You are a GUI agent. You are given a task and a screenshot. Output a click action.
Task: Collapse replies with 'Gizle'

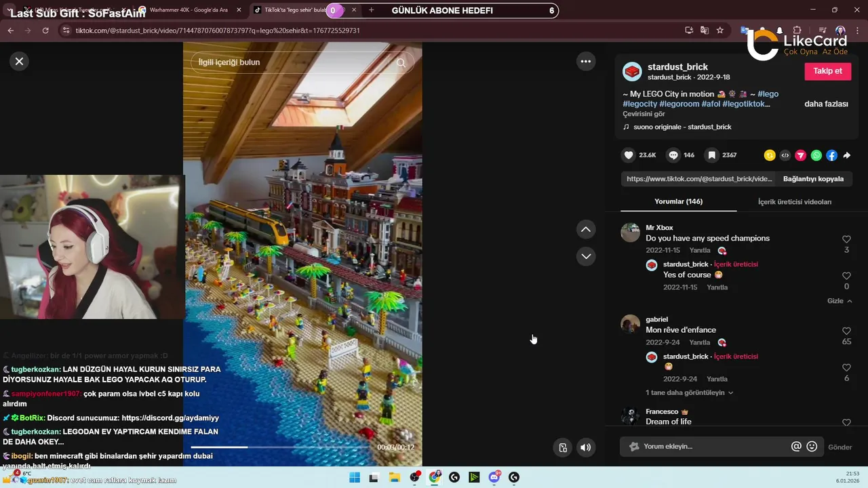tap(840, 301)
